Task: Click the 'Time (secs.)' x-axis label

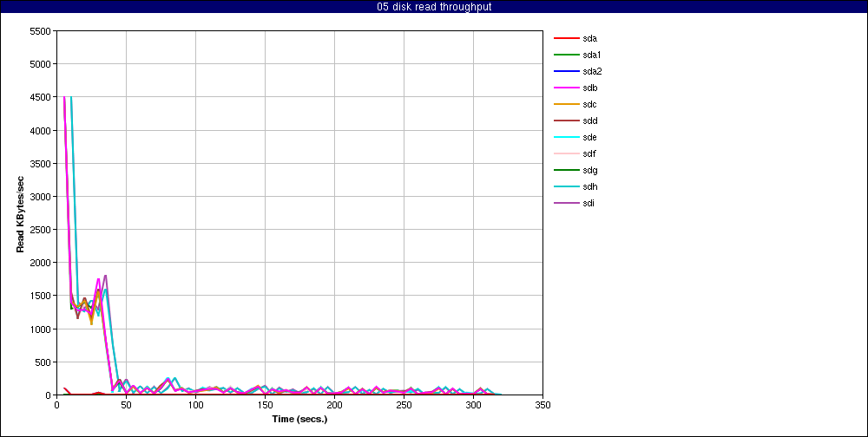Action: tap(299, 419)
